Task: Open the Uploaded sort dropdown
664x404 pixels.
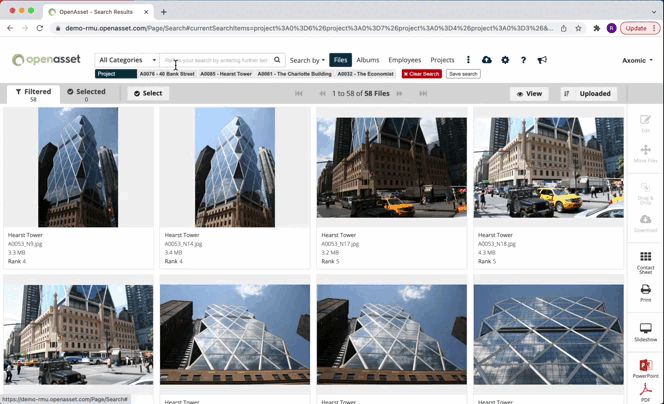Action: 589,94
